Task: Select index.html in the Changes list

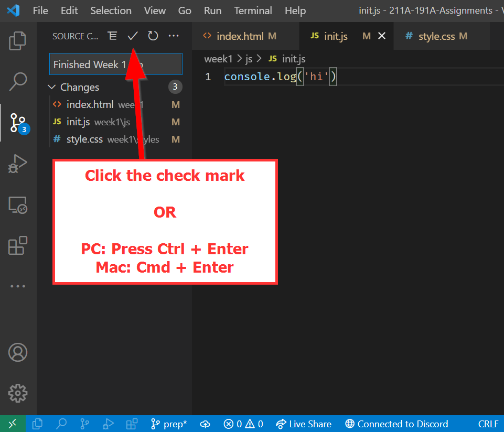Action: click(90, 104)
